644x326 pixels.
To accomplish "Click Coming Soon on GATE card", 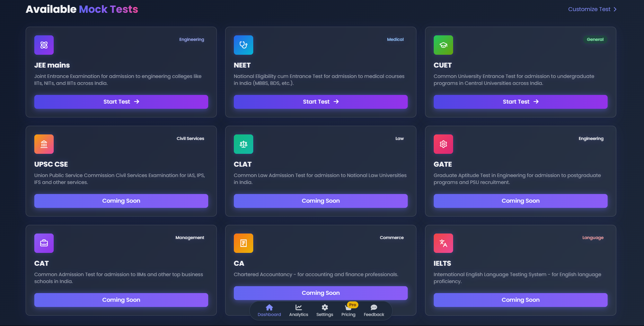I will coord(521,201).
